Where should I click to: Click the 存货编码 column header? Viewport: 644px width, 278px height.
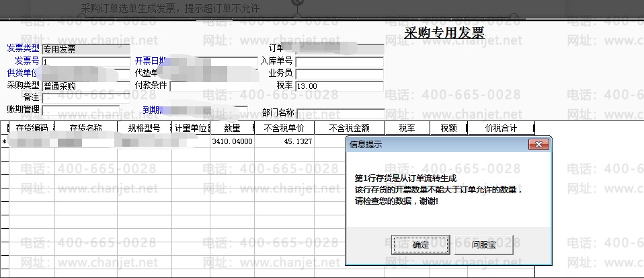(32, 128)
